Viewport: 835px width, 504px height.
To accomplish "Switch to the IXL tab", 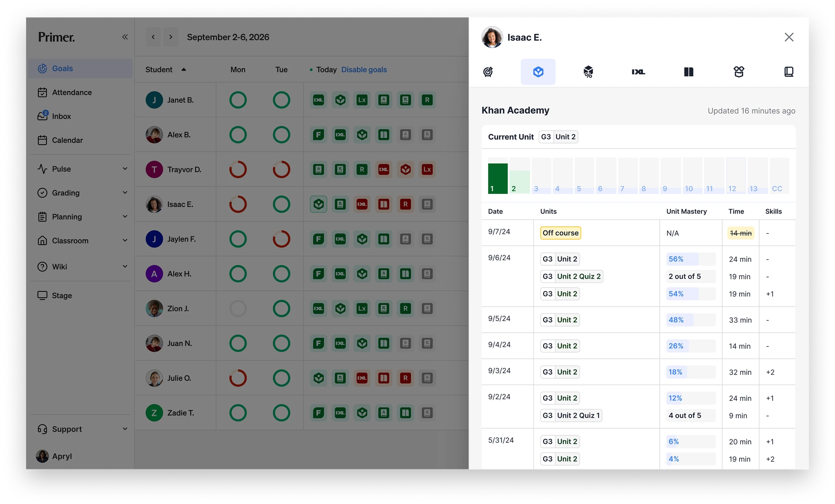I will tap(638, 72).
